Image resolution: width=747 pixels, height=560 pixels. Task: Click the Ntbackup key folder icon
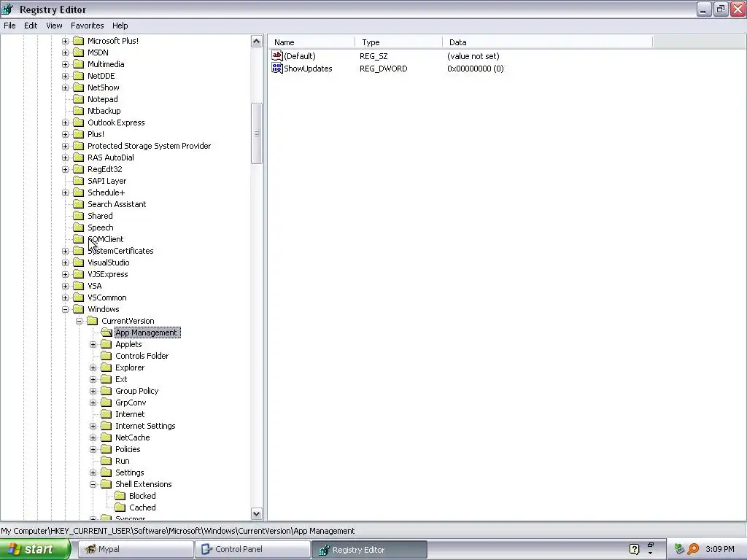[x=78, y=111]
